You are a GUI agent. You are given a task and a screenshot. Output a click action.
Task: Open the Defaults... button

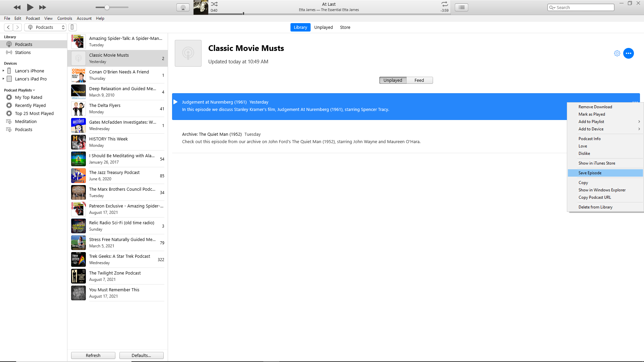[x=141, y=355]
